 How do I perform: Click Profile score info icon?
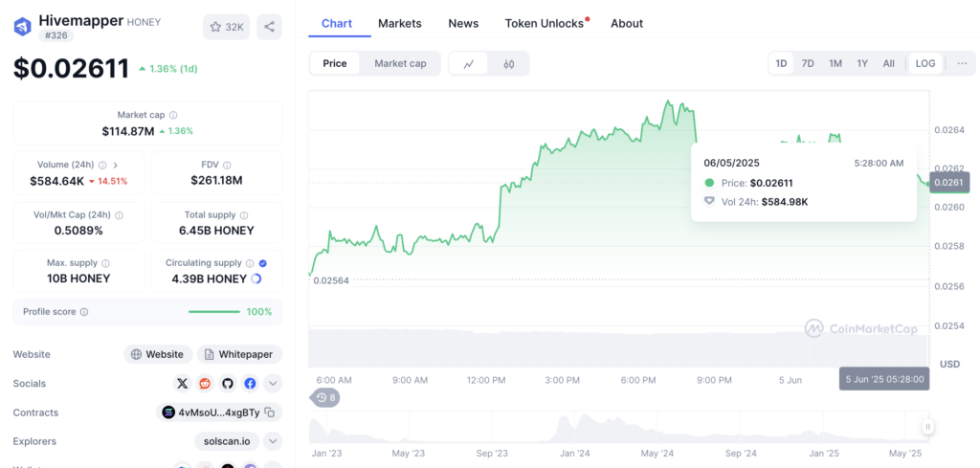click(84, 312)
